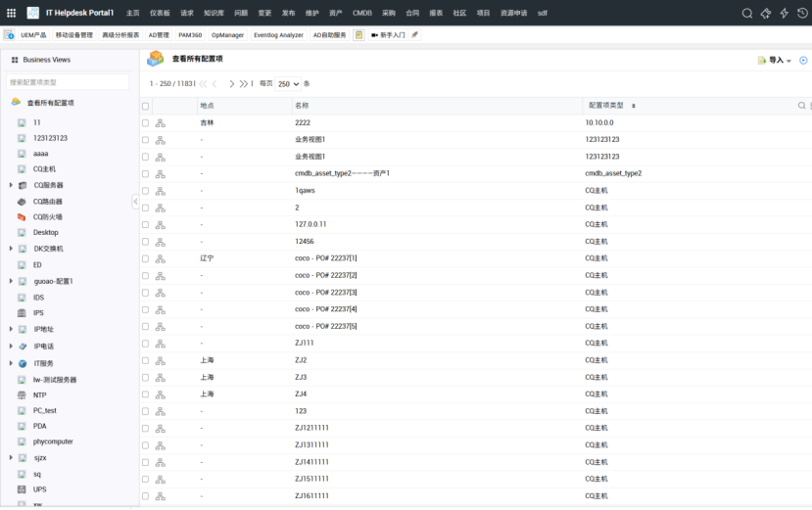Select checkbox for coco - PO# 22237[1]
This screenshot has height=510, width=812.
(x=146, y=258)
